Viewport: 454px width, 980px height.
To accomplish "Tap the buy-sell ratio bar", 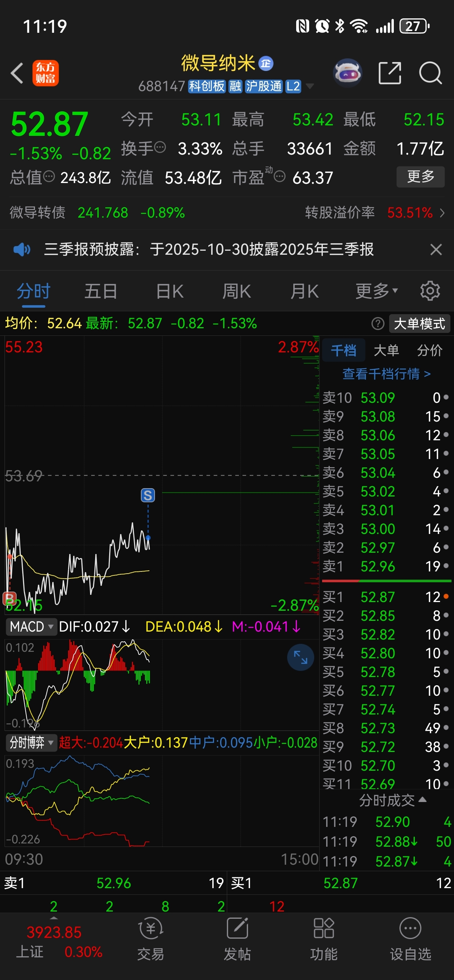I will click(386, 581).
